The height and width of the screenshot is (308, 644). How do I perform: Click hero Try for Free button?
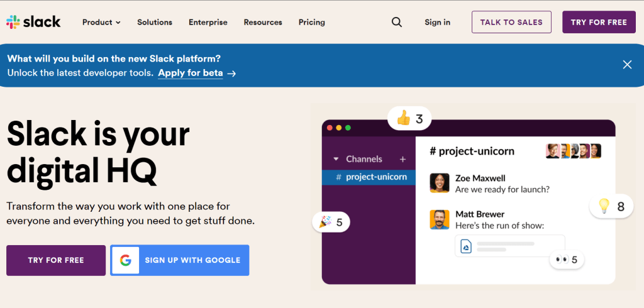(56, 260)
